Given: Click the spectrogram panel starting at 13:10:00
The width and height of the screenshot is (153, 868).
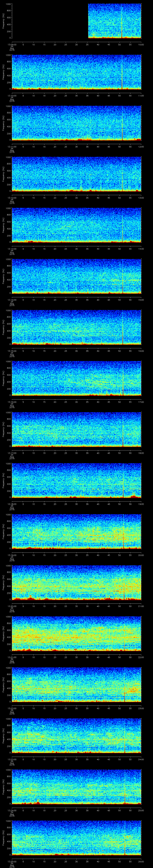Looking at the screenshot, I should pos(77,72).
